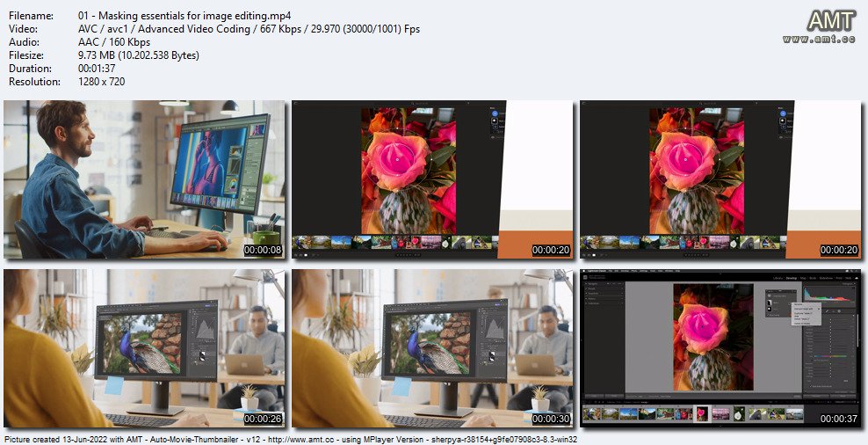This screenshot has height=445, width=868.
Task: Click the audio value 'AAC / 160 Kbps'
Action: point(114,42)
